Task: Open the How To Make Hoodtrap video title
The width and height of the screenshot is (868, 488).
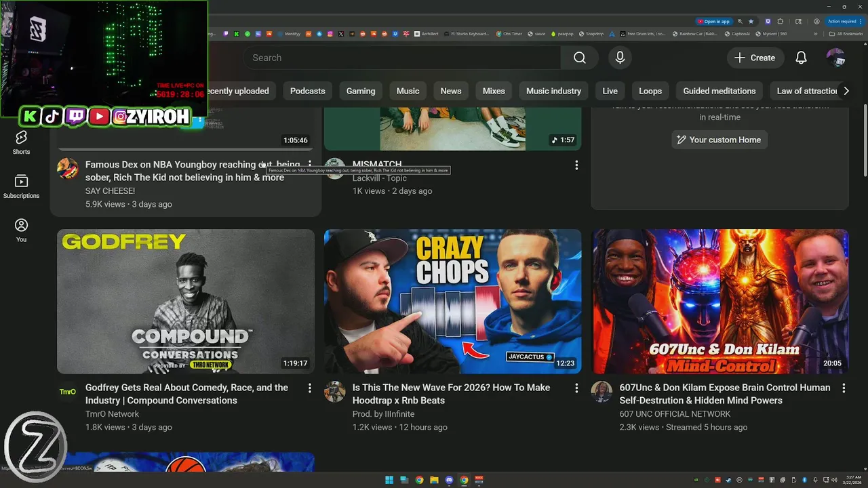Action: point(451,394)
